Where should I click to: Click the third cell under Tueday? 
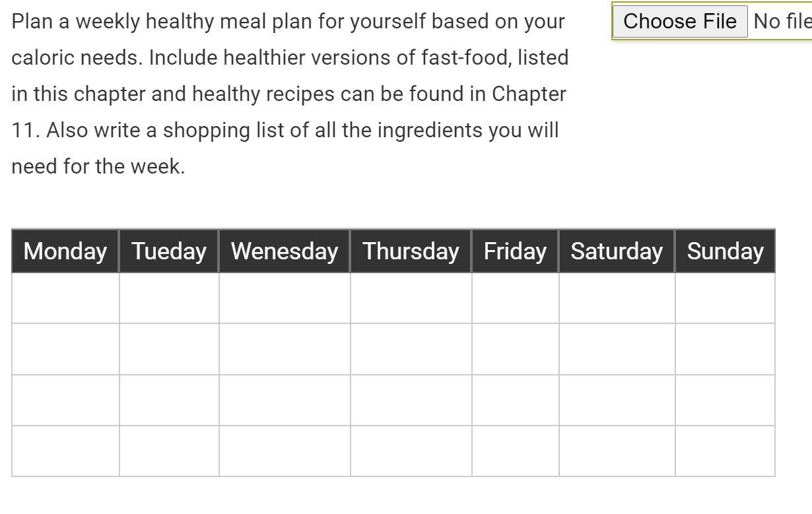(168, 399)
